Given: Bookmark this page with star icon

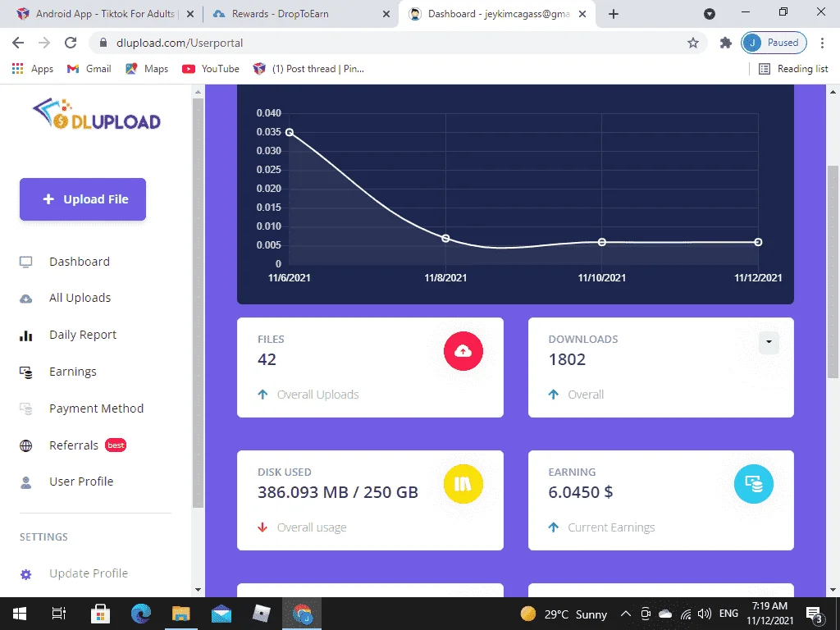Looking at the screenshot, I should coord(692,43).
